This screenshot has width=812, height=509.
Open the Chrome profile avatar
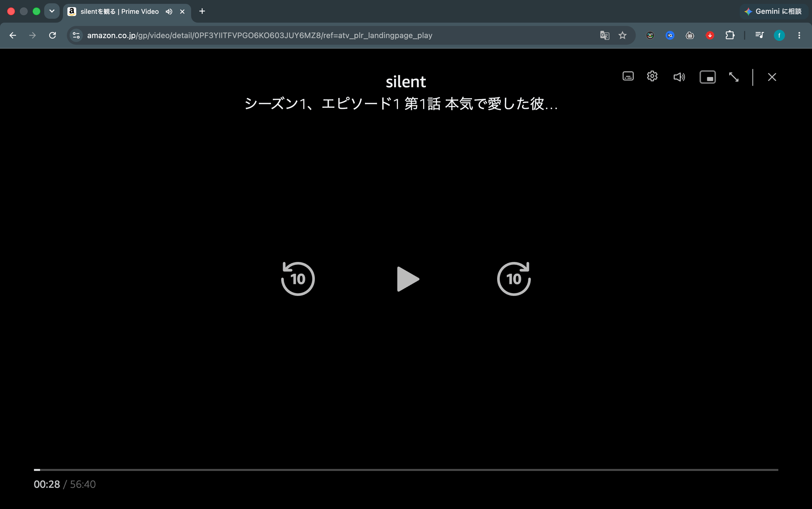pos(779,35)
